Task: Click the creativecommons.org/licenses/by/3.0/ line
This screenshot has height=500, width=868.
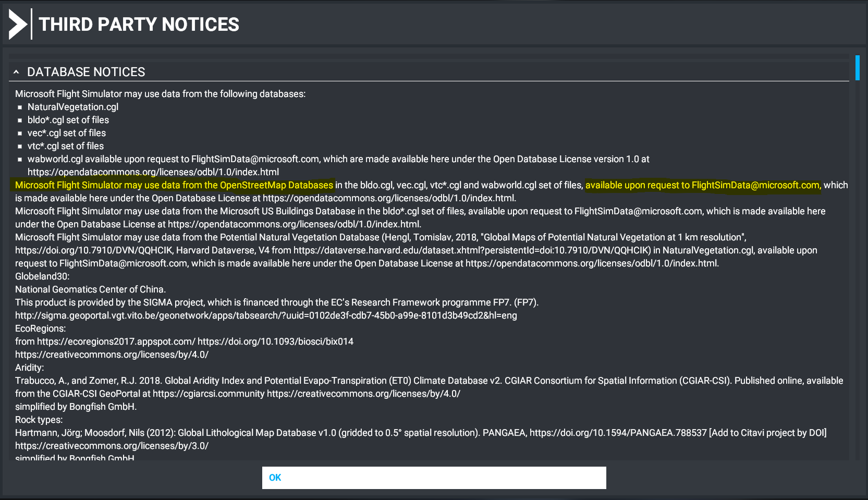Action: (x=112, y=446)
